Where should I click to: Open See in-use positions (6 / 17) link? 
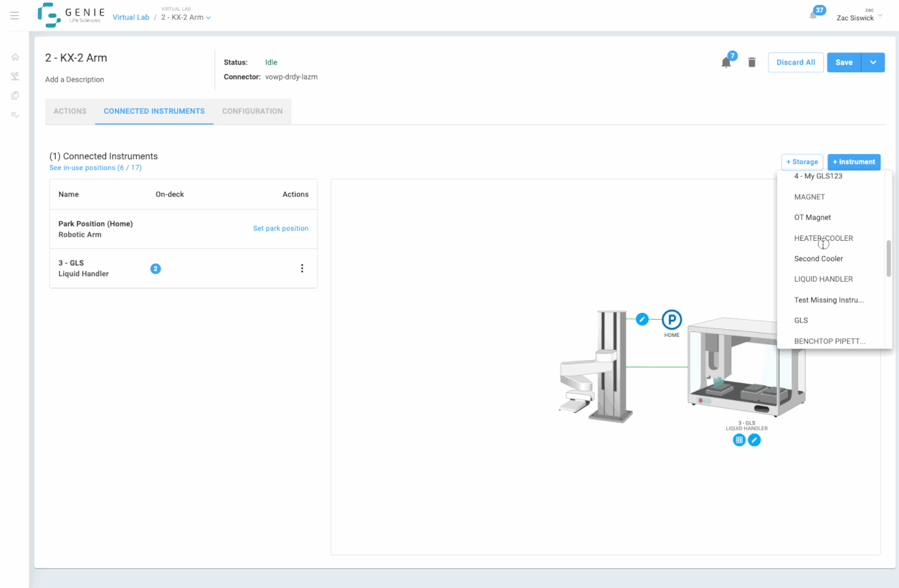95,167
